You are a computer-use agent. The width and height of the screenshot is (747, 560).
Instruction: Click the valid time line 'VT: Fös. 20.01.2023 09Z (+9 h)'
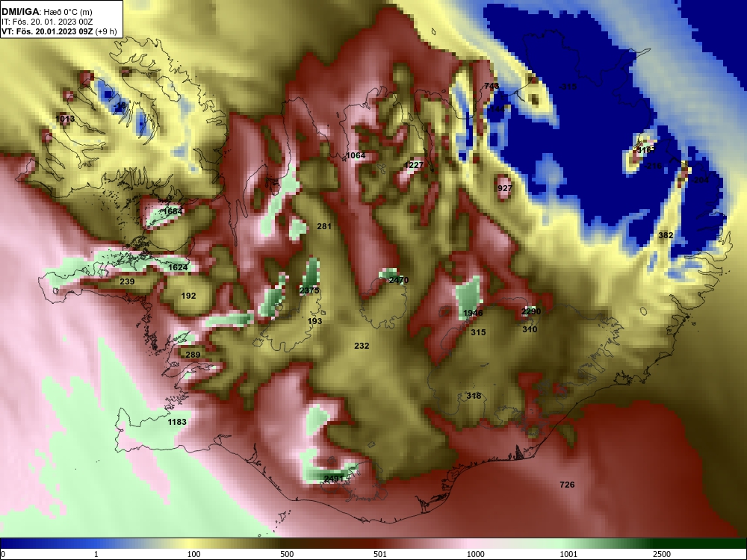click(x=58, y=31)
